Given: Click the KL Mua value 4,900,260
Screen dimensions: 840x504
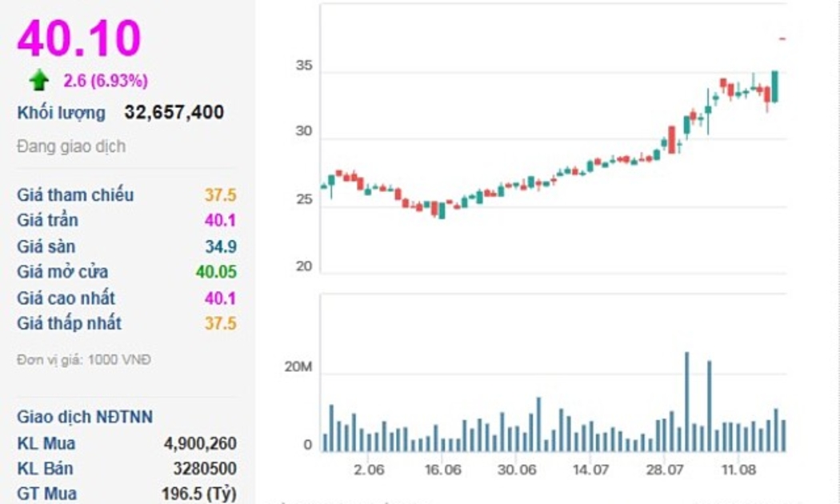Looking at the screenshot, I should [200, 443].
